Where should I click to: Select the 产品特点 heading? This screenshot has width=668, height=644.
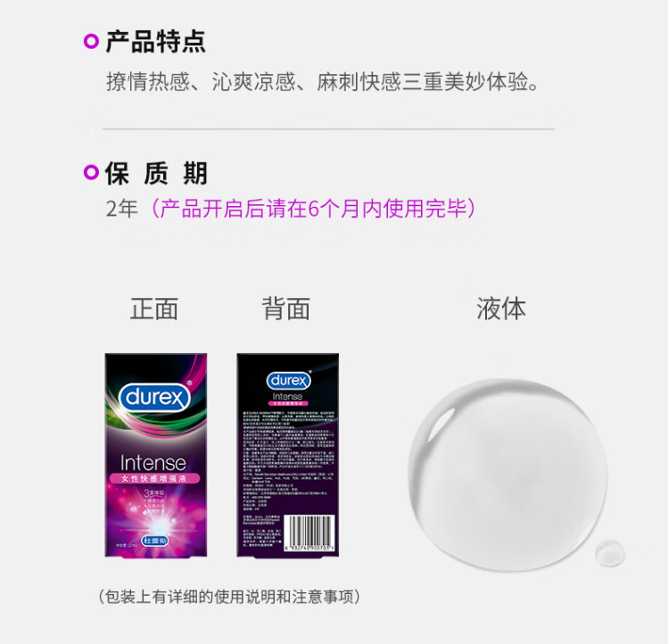coord(155,41)
